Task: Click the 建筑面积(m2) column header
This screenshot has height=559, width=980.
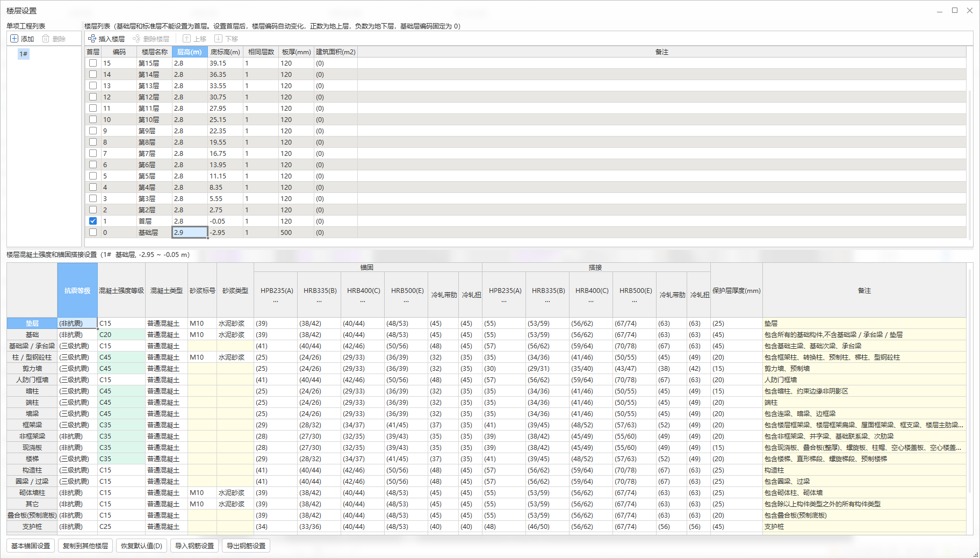Action: pyautogui.click(x=336, y=52)
